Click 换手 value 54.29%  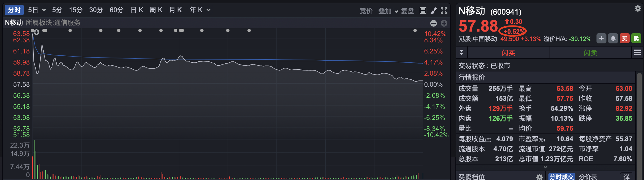click(x=562, y=109)
